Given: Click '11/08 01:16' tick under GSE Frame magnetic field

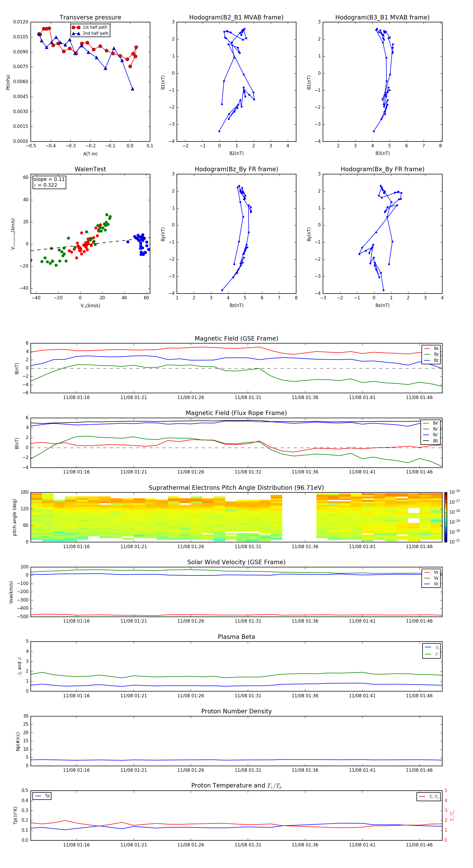Looking at the screenshot, I should [76, 398].
